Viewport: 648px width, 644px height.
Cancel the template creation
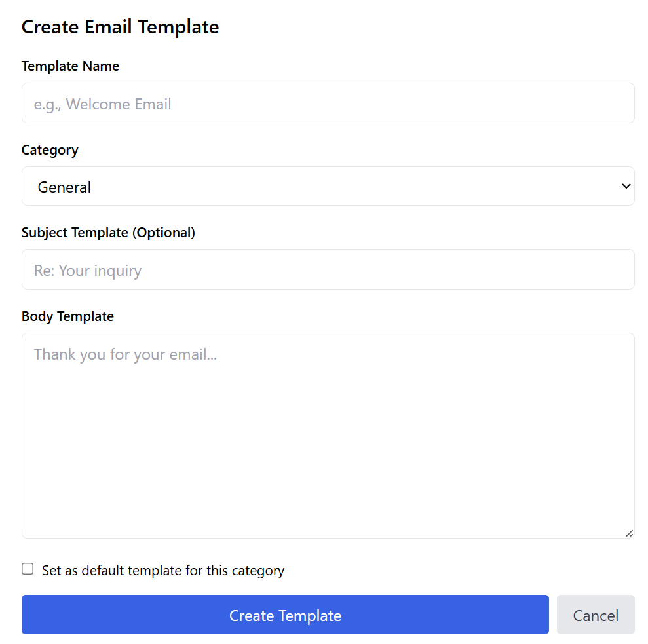pyautogui.click(x=596, y=615)
